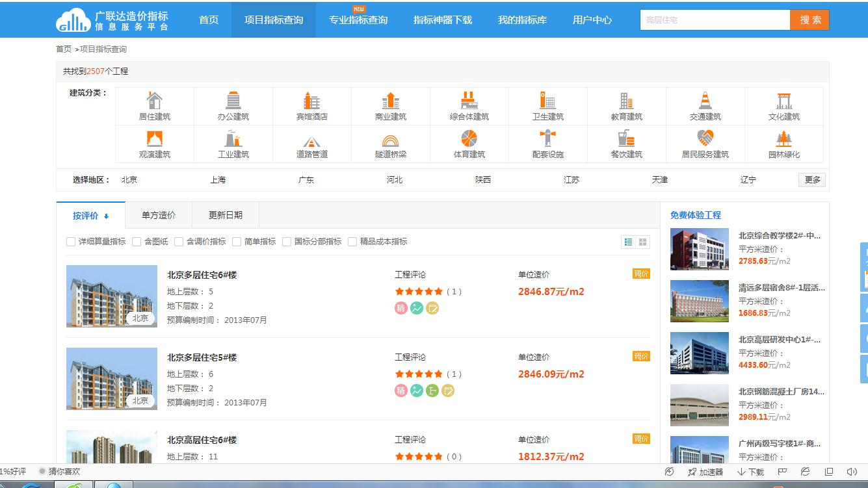The image size is (868, 488).
Task: Open the 专业指标查询 navigation item
Action: point(358,20)
